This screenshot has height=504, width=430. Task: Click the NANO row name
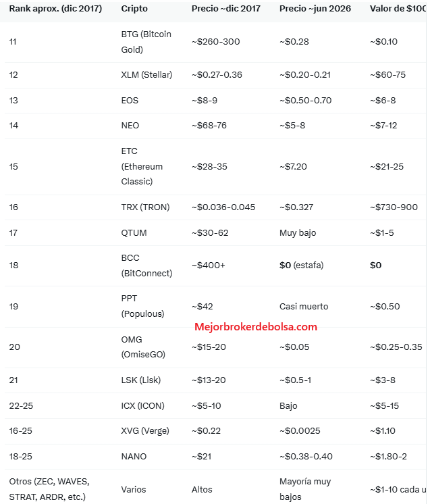point(134,457)
